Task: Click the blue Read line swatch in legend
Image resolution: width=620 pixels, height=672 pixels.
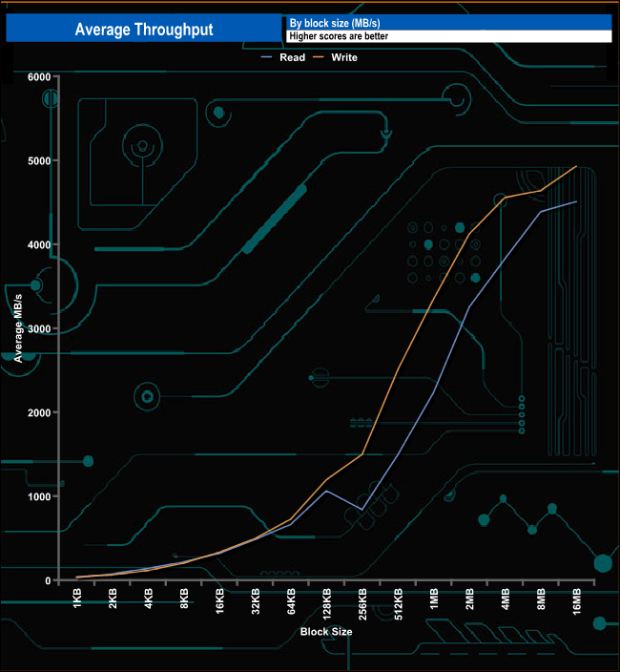Action: (x=267, y=57)
